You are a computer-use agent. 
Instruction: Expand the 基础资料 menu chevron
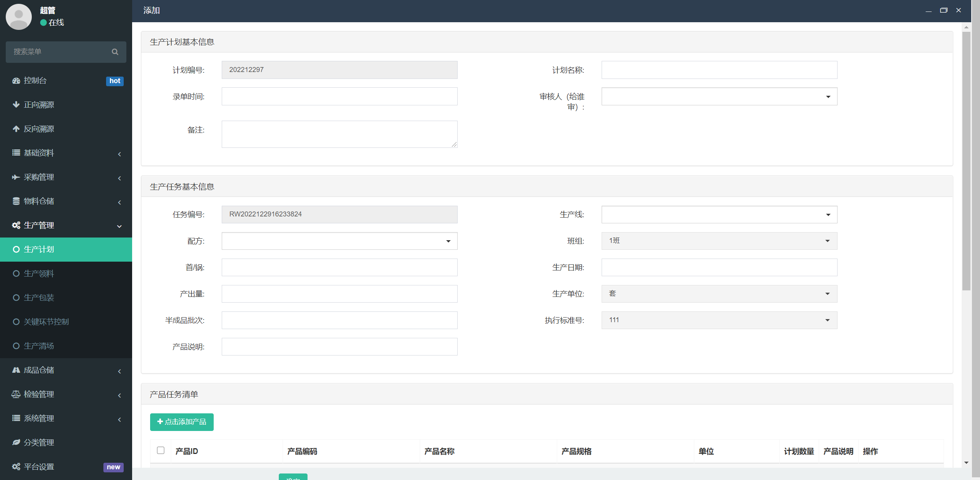(x=119, y=154)
